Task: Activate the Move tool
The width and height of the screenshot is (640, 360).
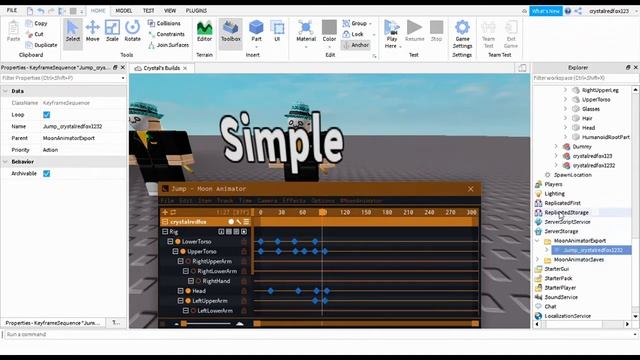Action: coord(93,32)
